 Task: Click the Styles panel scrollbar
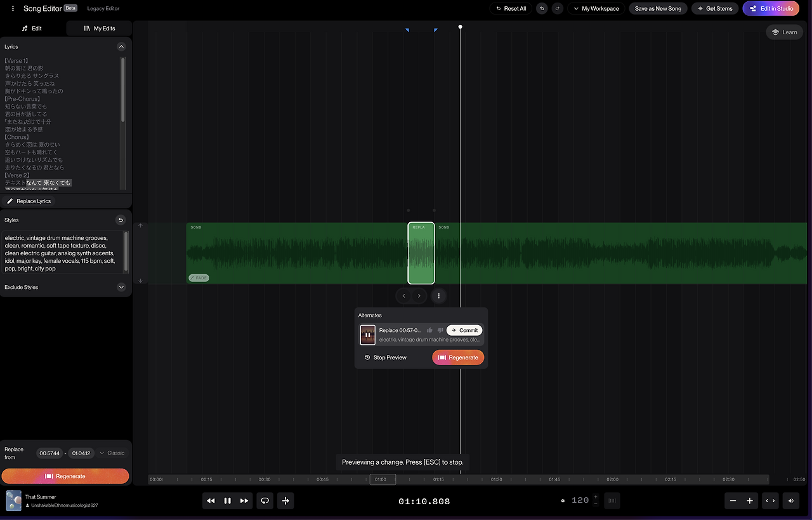(x=126, y=251)
